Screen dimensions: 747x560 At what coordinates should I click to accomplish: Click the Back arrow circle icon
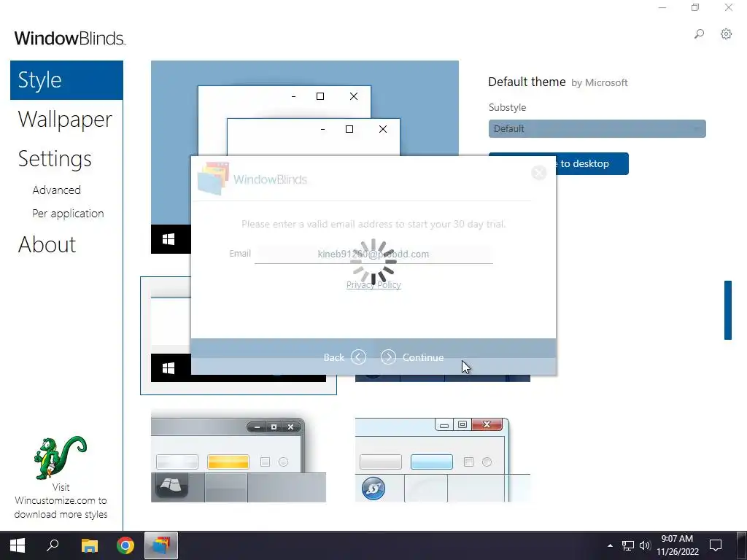358,357
